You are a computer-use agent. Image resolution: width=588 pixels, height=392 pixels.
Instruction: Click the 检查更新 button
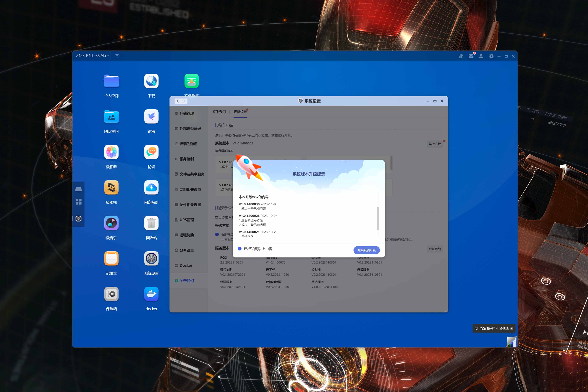coord(435,249)
